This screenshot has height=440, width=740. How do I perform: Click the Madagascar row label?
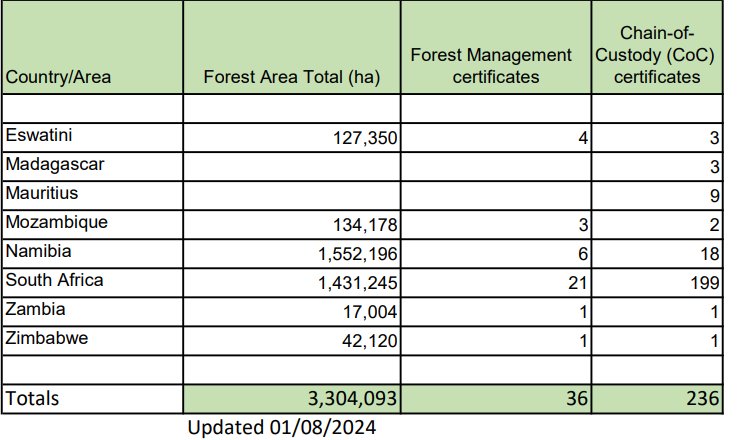[x=55, y=164]
